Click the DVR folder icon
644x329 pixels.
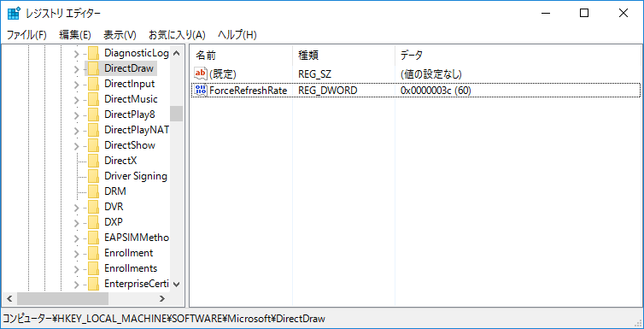[94, 207]
